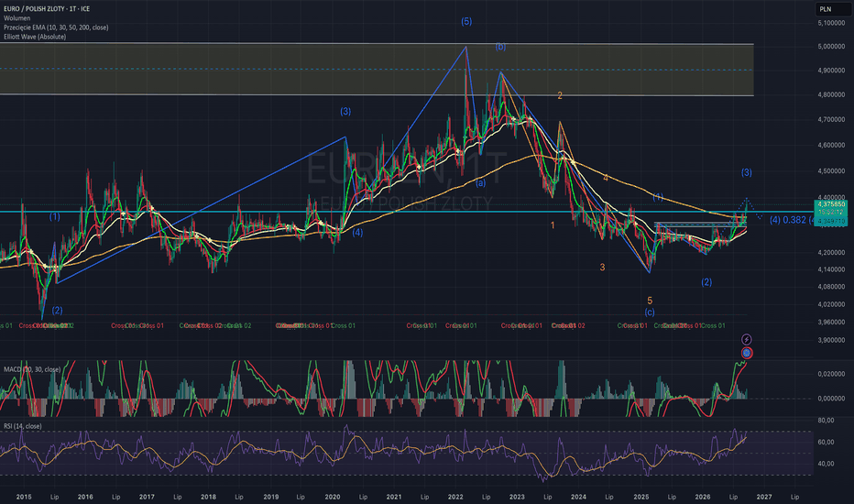Click the 0,000000 MACD scale label
Image resolution: width=854 pixels, height=504 pixels.
pyautogui.click(x=831, y=399)
